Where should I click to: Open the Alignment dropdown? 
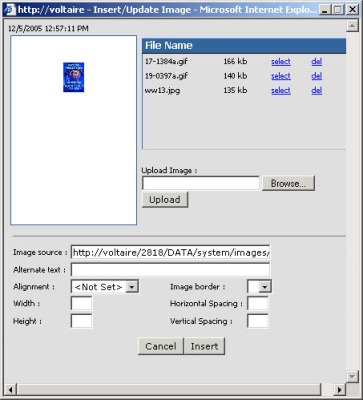132,287
